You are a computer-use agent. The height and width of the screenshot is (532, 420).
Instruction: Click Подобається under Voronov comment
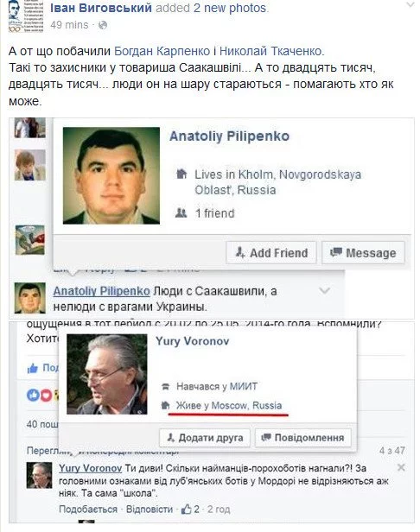click(x=88, y=510)
